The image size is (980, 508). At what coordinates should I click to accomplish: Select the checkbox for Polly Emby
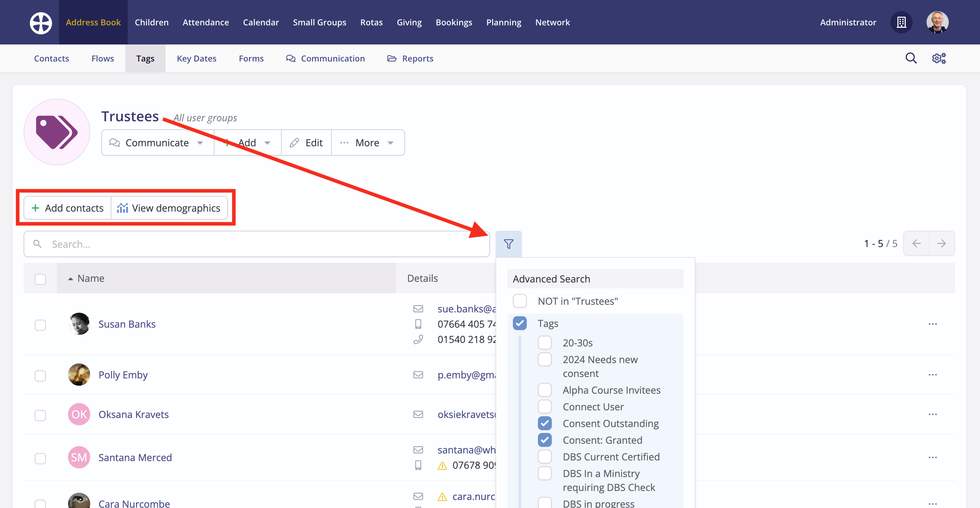click(x=40, y=376)
